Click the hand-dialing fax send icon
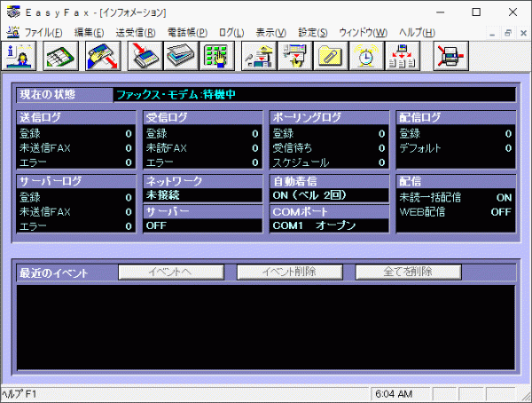The image size is (532, 403). [103, 56]
